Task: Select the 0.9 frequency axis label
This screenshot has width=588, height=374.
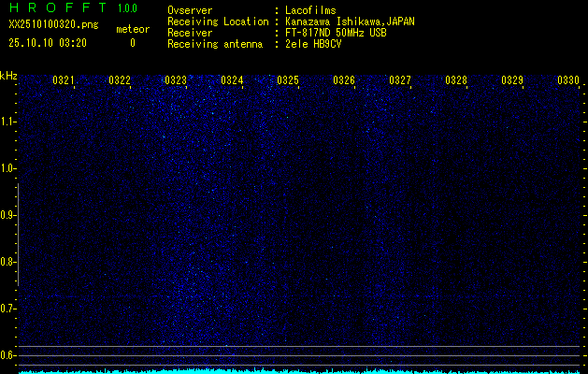Action: pyautogui.click(x=8, y=215)
